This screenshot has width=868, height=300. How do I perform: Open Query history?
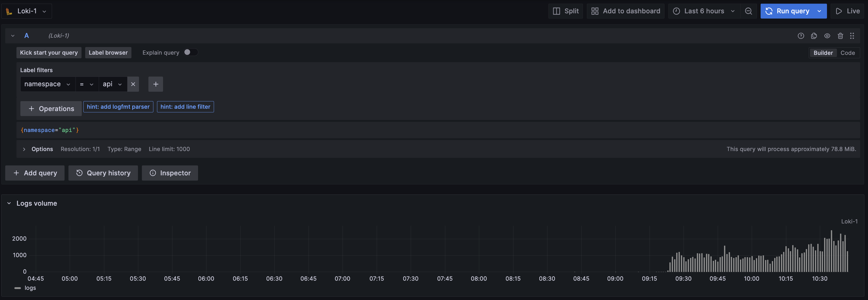coord(103,173)
